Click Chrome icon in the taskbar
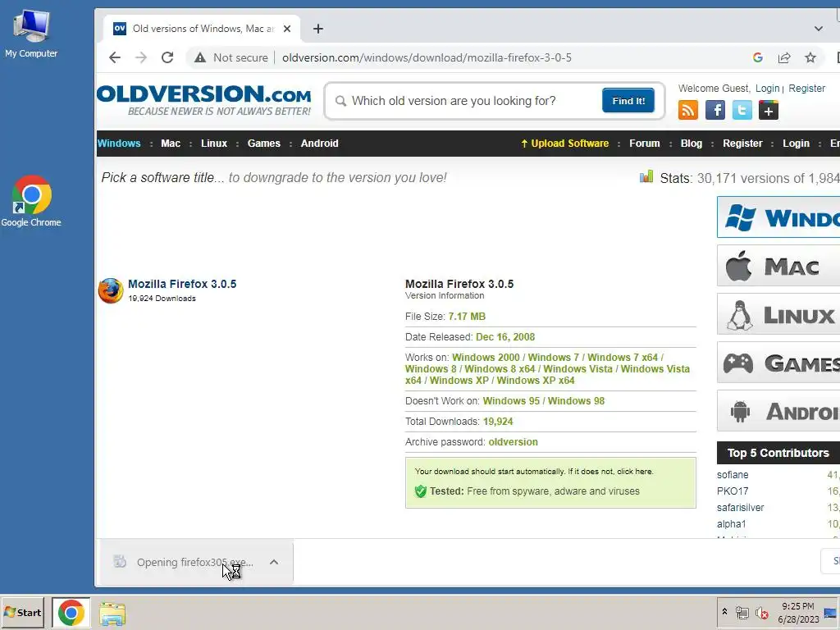The width and height of the screenshot is (840, 630). (71, 612)
